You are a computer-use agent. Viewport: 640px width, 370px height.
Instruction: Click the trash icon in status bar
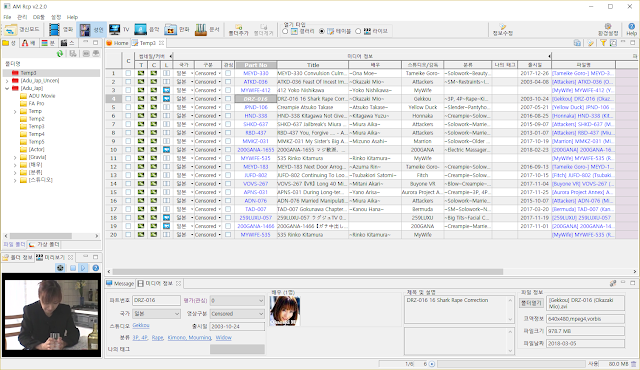coord(633,363)
